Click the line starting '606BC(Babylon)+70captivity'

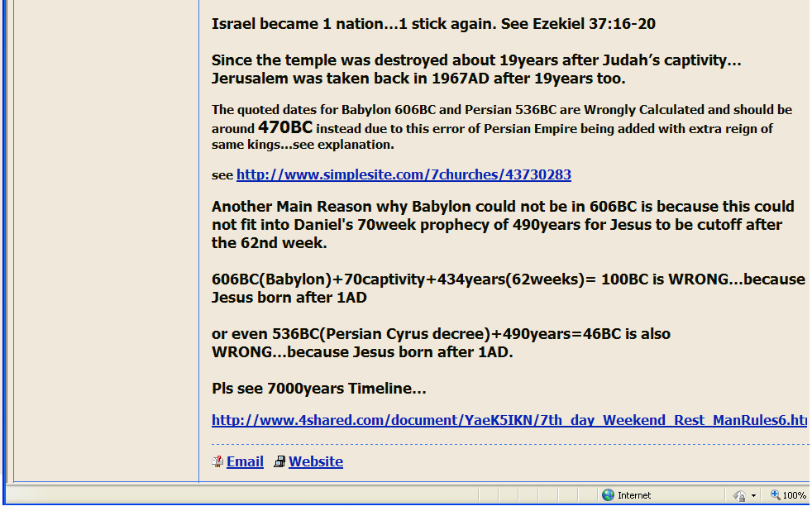point(508,279)
